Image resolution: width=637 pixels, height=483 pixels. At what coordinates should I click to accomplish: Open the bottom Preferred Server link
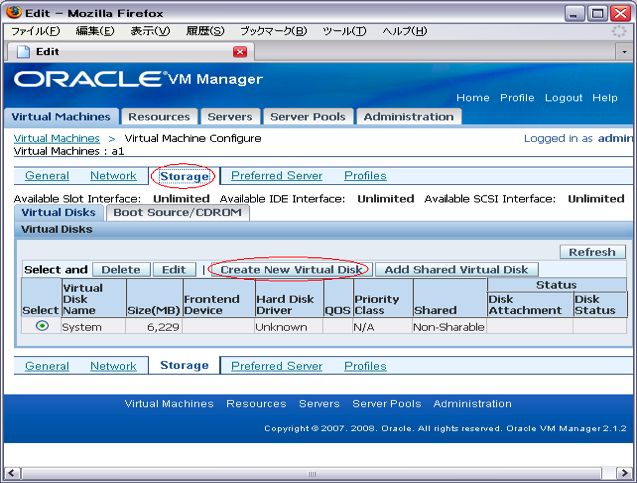[277, 366]
